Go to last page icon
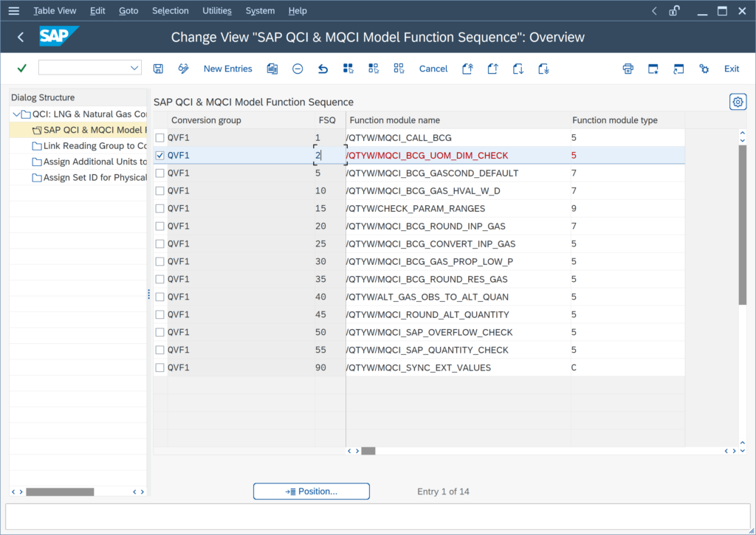756x535 pixels. (x=543, y=69)
